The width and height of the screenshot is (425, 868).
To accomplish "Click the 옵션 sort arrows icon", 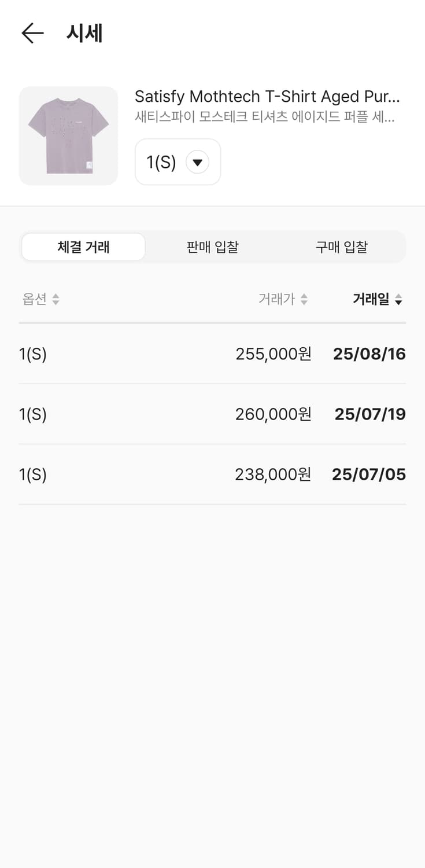I will [x=56, y=299].
